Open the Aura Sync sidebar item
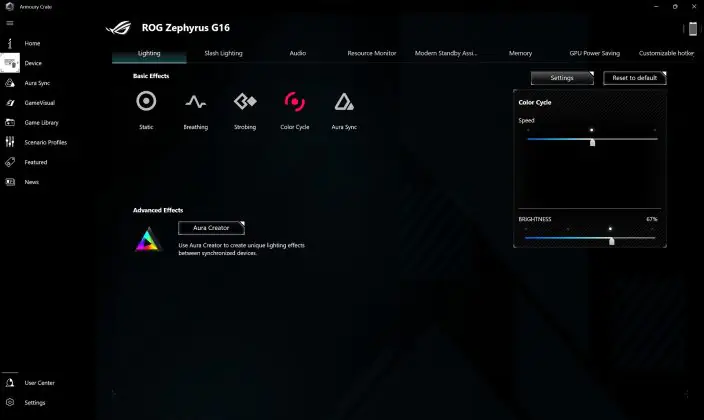The height and width of the screenshot is (420, 704). tap(37, 83)
